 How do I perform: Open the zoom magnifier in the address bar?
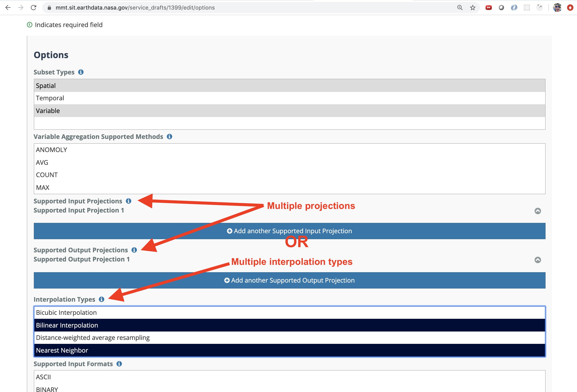click(460, 8)
